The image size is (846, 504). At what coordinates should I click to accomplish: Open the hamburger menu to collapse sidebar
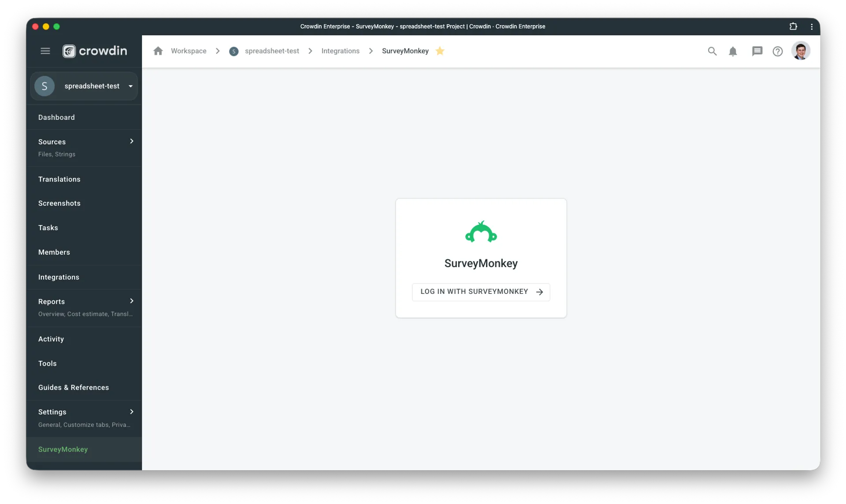[45, 51]
